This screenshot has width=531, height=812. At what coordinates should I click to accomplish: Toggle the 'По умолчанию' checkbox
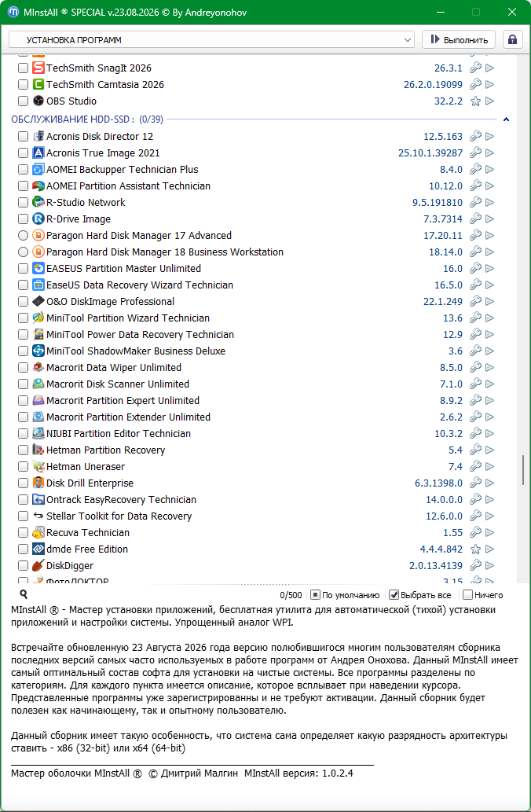(x=315, y=595)
